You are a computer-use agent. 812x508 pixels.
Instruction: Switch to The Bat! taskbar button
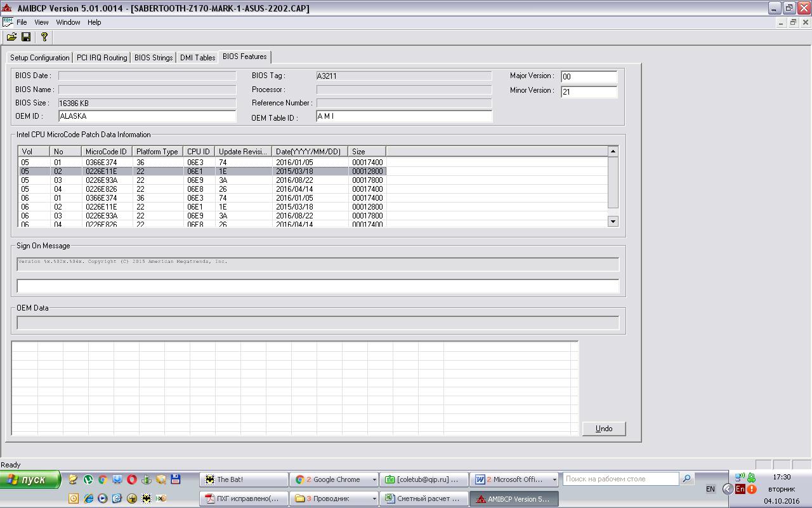point(244,479)
